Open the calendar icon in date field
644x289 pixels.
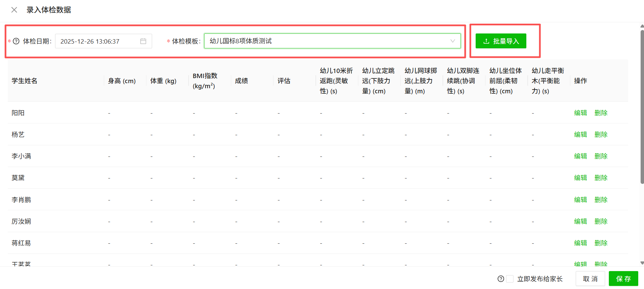click(x=143, y=41)
